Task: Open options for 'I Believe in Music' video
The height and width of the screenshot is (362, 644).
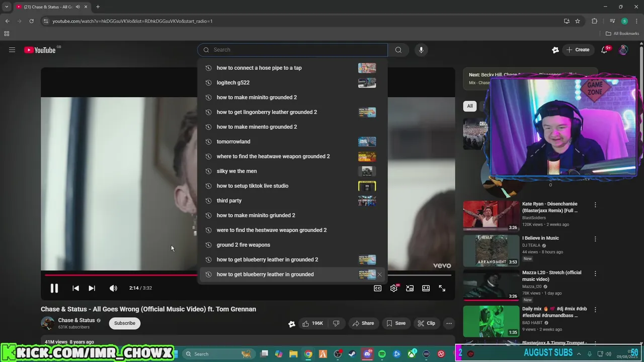Action: pyautogui.click(x=595, y=239)
